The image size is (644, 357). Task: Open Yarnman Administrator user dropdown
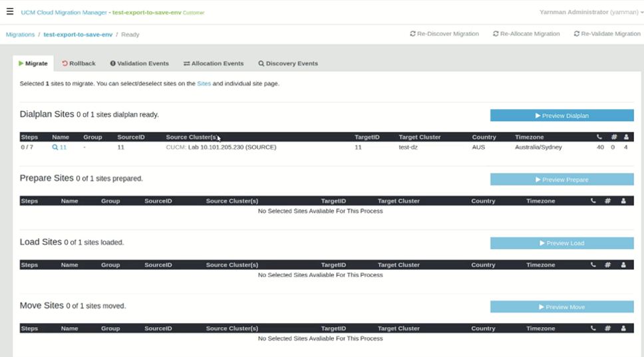point(591,13)
